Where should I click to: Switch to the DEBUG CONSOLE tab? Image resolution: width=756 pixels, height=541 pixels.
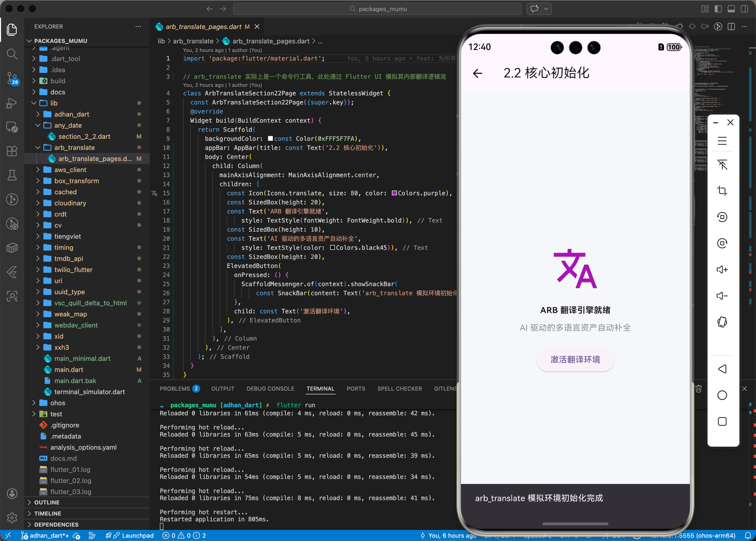point(270,389)
